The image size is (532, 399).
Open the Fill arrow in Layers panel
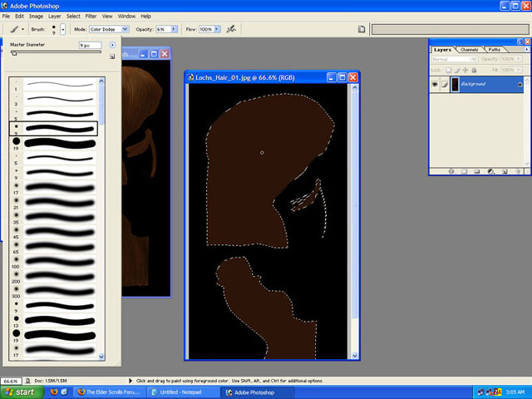click(x=519, y=70)
